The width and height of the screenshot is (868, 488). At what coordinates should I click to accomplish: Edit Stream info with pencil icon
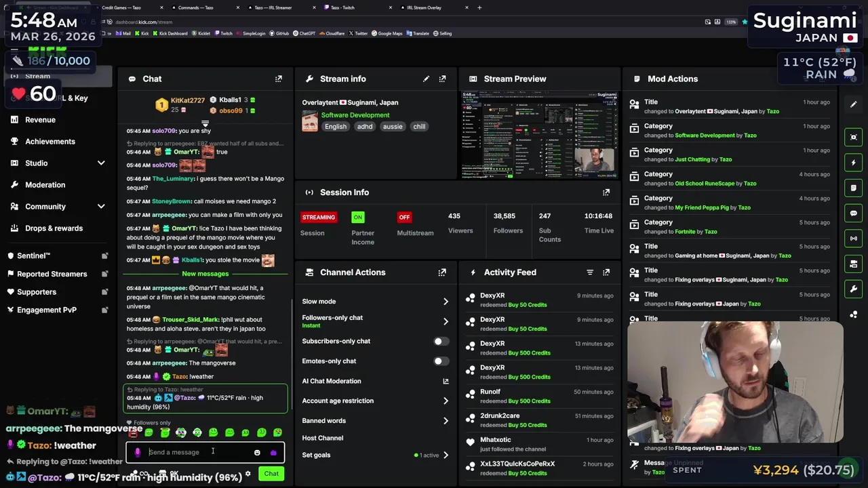[426, 79]
